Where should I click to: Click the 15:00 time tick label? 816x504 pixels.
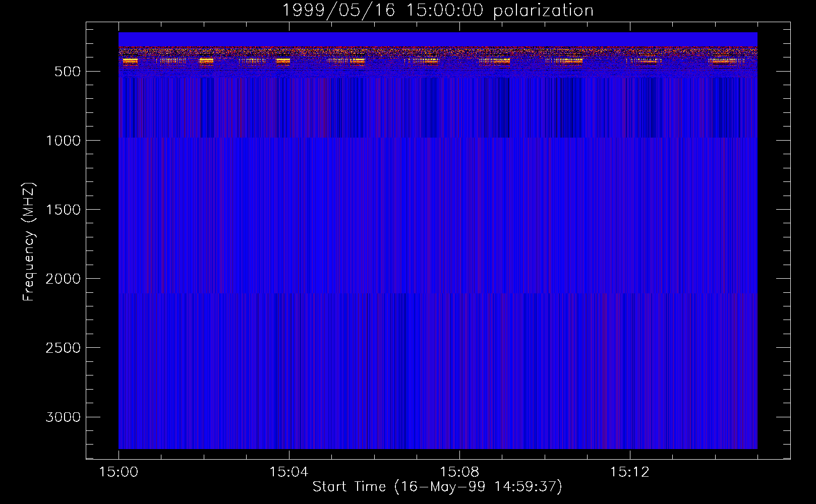coord(119,472)
